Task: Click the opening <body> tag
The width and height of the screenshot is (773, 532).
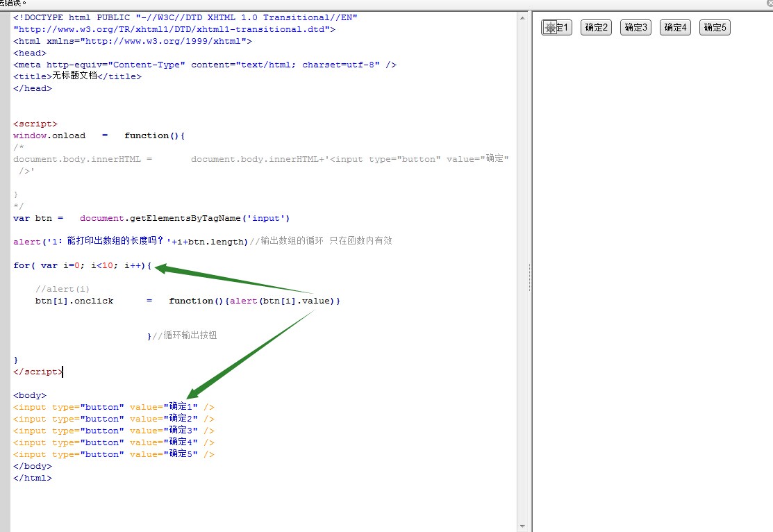Action: click(x=30, y=395)
